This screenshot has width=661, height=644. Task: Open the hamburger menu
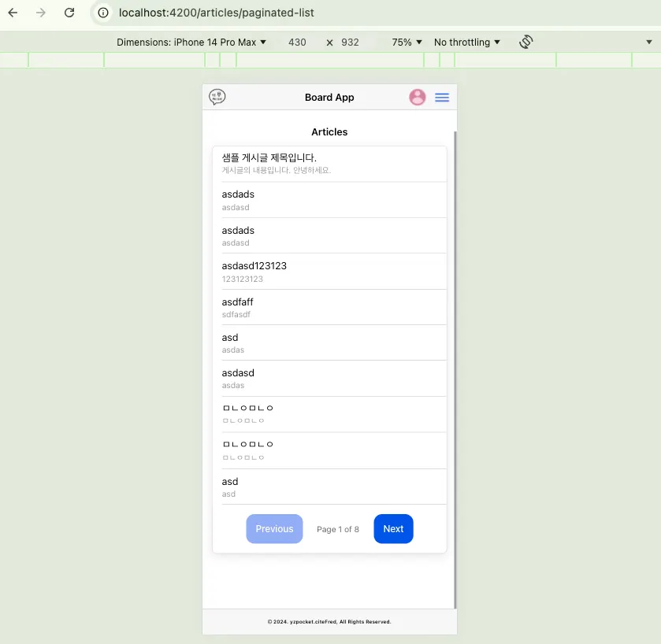click(x=442, y=98)
